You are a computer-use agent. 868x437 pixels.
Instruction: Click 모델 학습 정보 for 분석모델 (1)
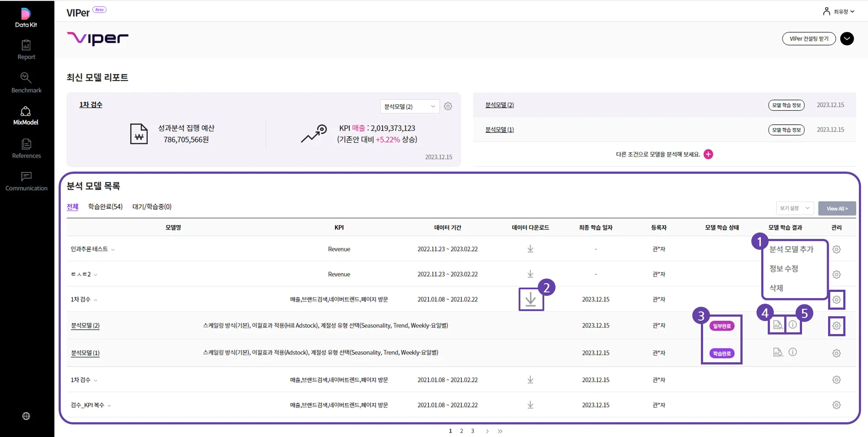pos(786,130)
